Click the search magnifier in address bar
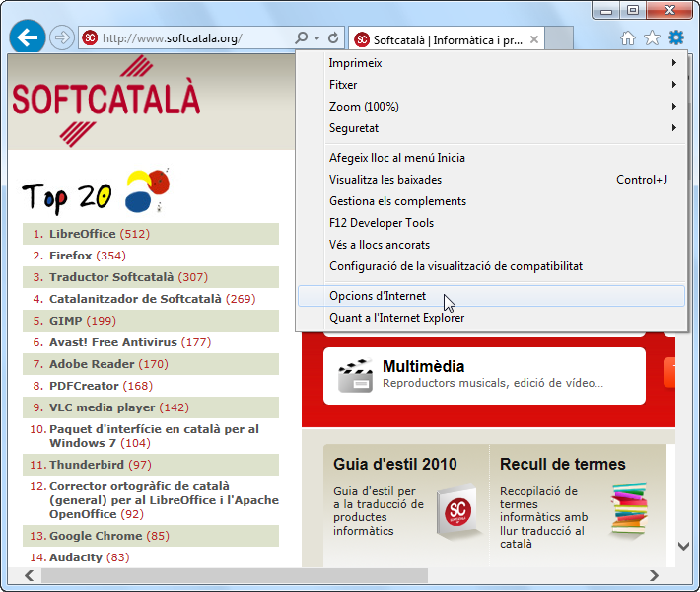The image size is (700, 592). pyautogui.click(x=301, y=38)
